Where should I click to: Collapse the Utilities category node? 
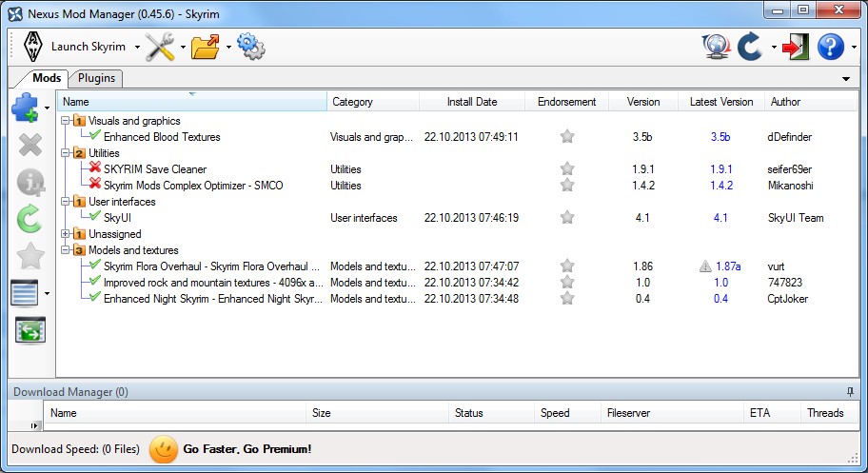tap(66, 152)
